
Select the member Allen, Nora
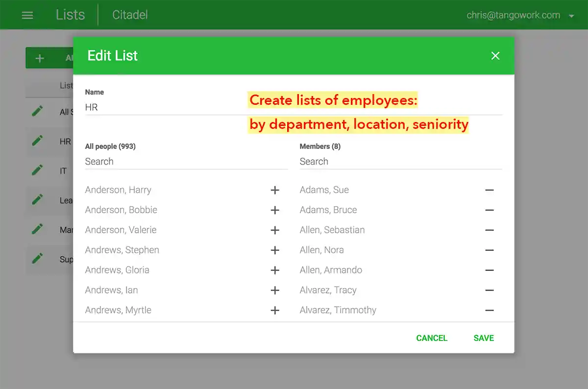pyautogui.click(x=322, y=250)
